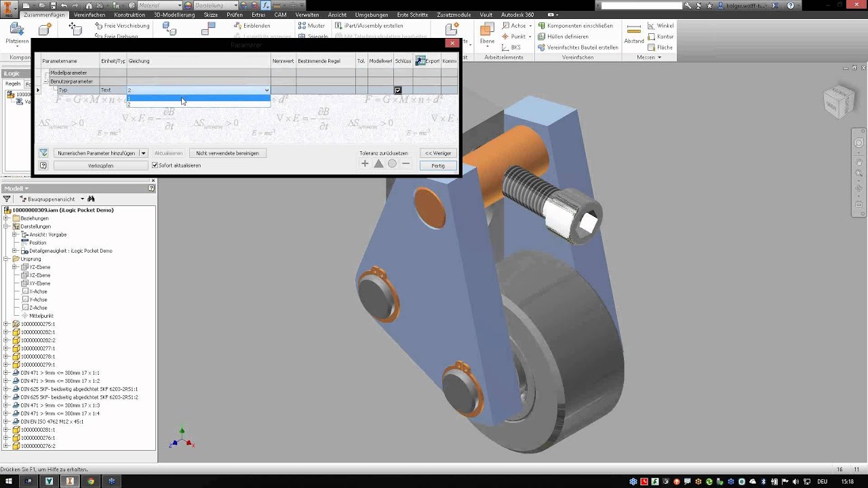Click the filter icon in Modell browser
Viewport: 868px width, 488px height.
tap(7, 199)
